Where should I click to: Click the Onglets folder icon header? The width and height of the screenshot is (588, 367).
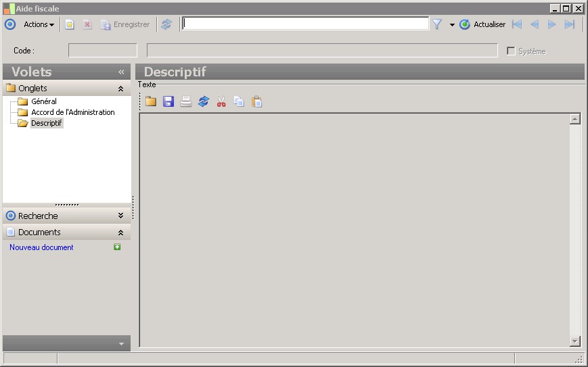pos(11,89)
